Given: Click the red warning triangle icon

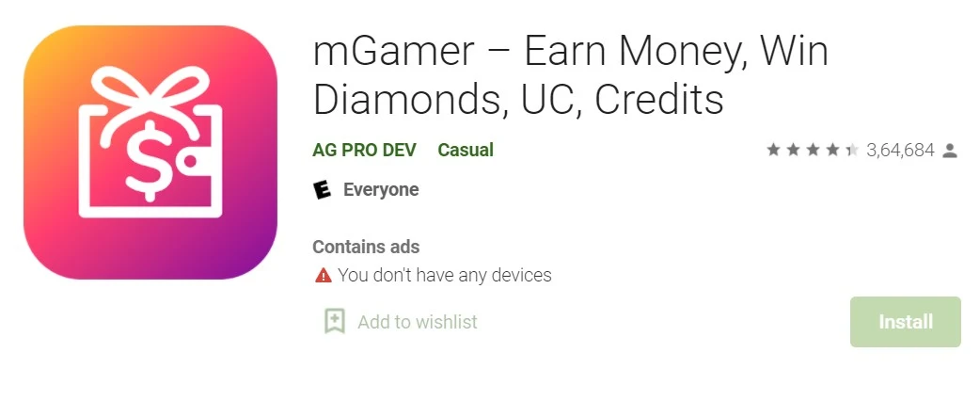Looking at the screenshot, I should click(324, 275).
